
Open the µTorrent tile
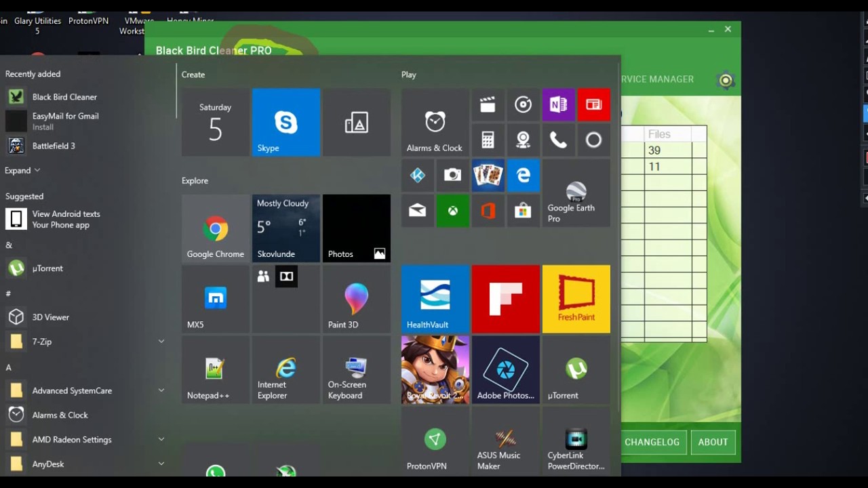click(576, 369)
